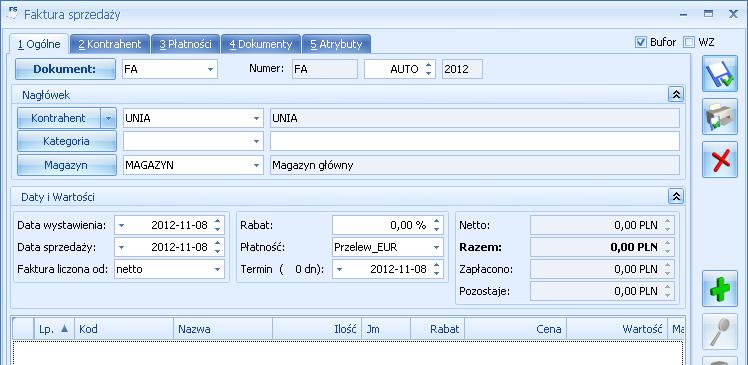748x365 pixels.
Task: Open the Data sprzedaży calendar dropdown
Action: [x=121, y=247]
